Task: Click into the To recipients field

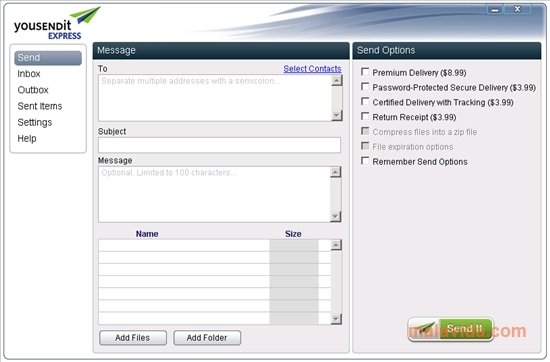Action: pyautogui.click(x=215, y=98)
